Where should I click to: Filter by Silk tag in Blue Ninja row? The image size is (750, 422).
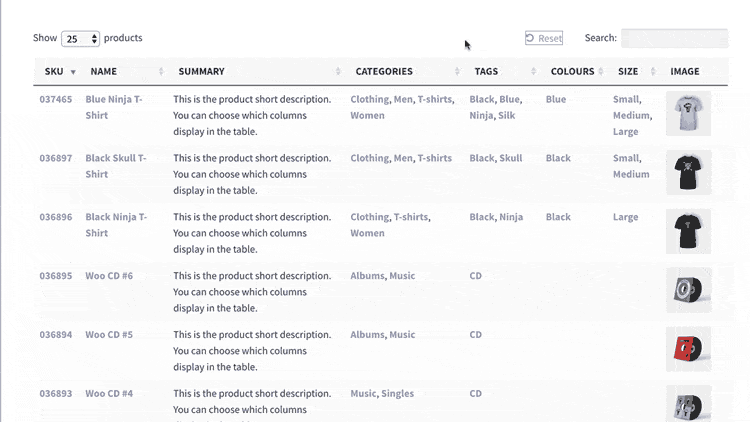(x=507, y=115)
